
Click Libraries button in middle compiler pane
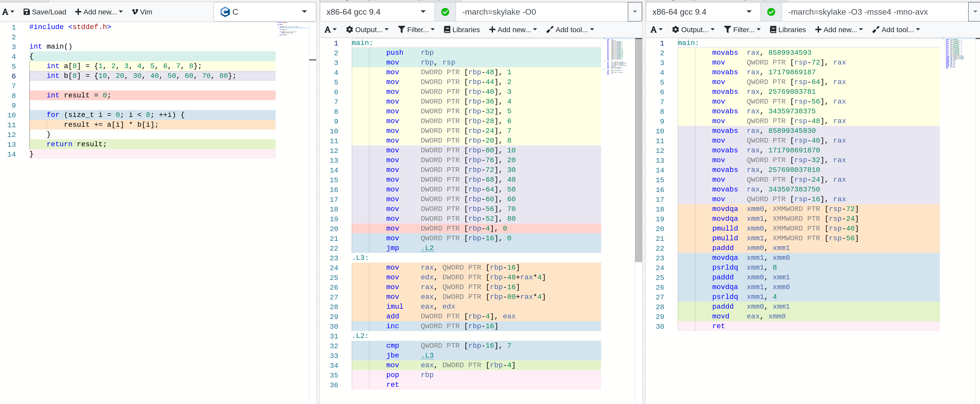point(461,30)
